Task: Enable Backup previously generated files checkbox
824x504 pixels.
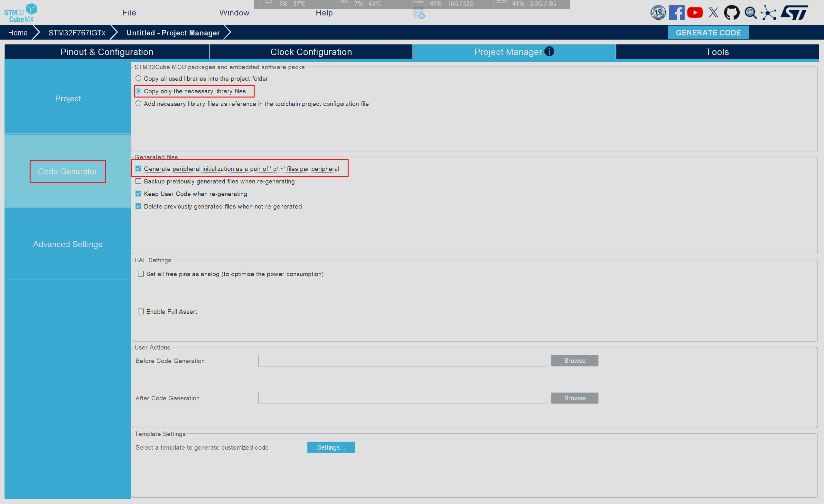Action: 138,181
